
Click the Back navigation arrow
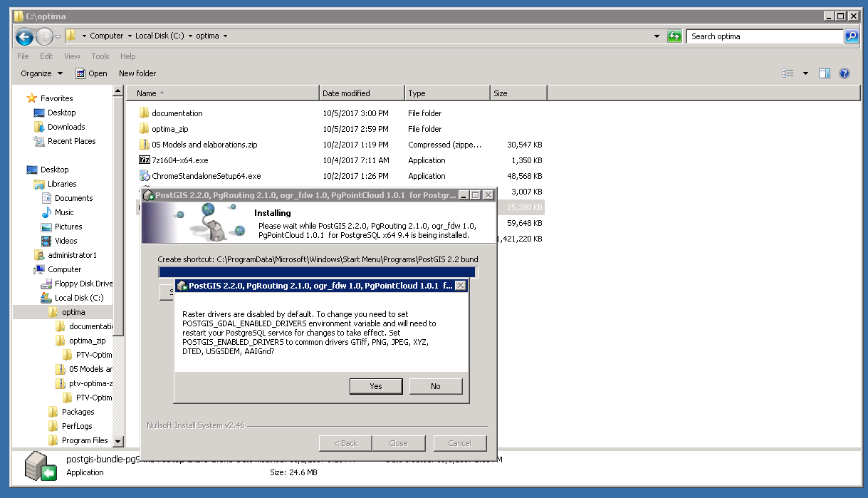(x=24, y=36)
